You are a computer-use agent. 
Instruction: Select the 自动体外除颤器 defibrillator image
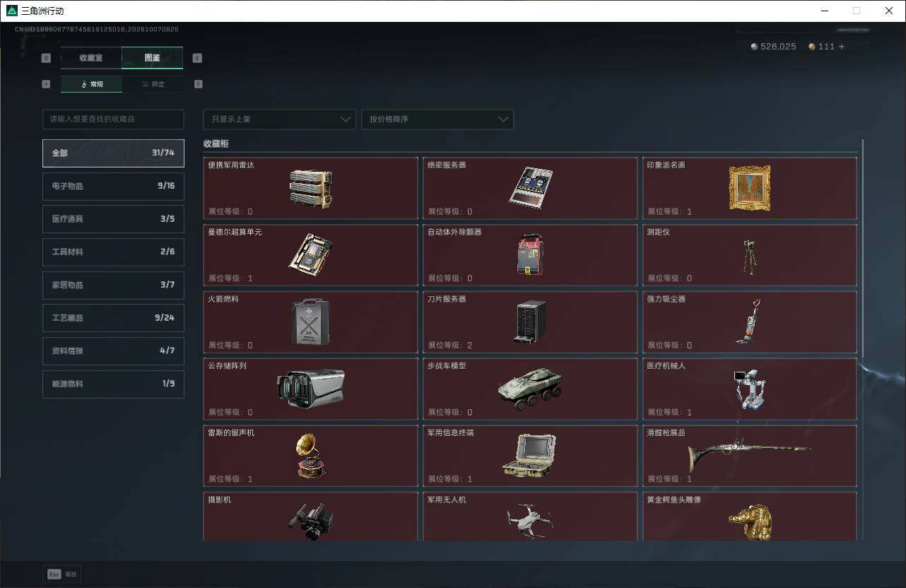point(530,254)
